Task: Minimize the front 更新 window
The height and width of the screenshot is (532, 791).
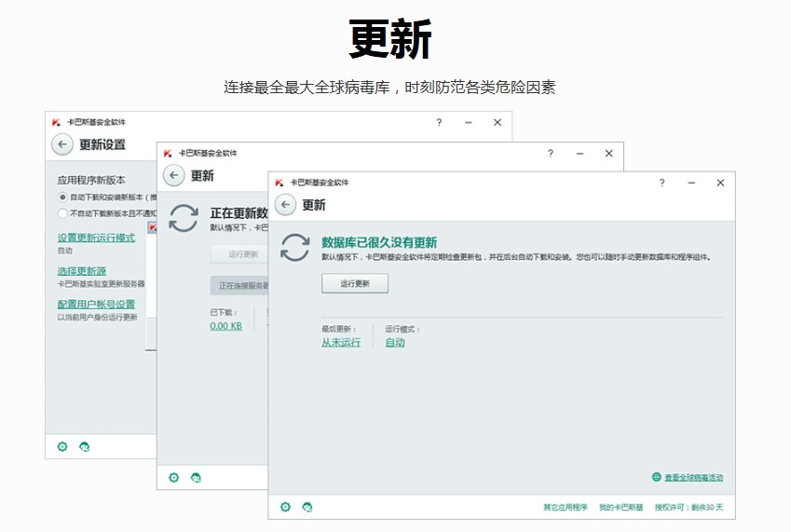Action: (691, 183)
